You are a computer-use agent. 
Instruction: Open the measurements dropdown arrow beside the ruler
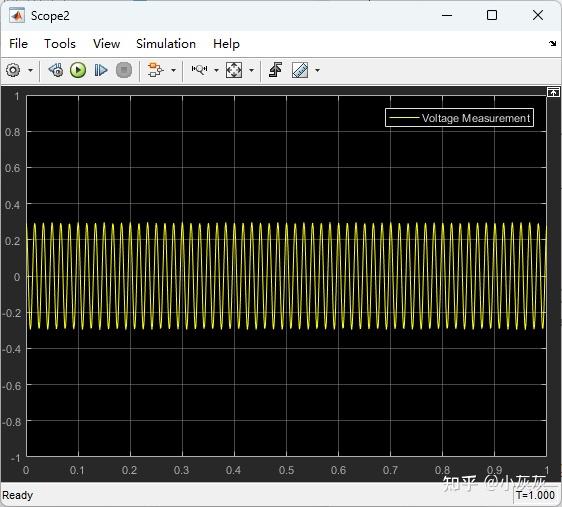pyautogui.click(x=317, y=70)
